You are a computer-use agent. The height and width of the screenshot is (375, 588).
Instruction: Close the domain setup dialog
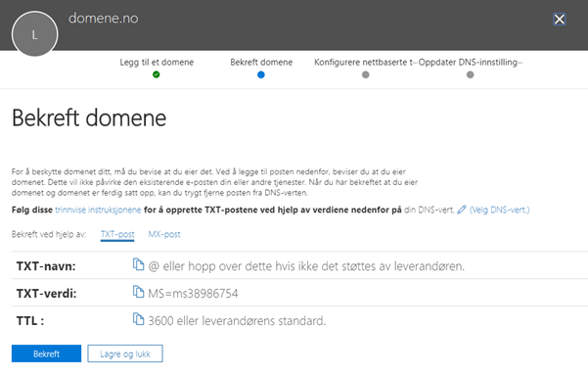(x=559, y=20)
